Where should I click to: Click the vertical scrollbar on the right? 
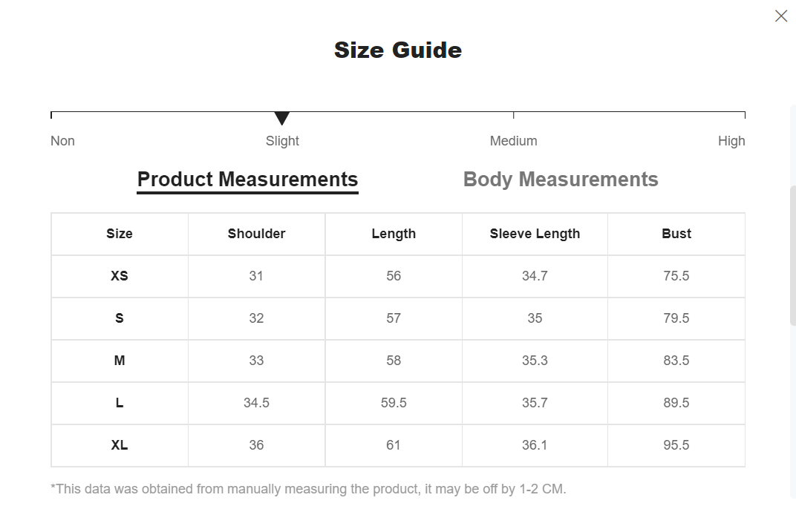tap(792, 256)
